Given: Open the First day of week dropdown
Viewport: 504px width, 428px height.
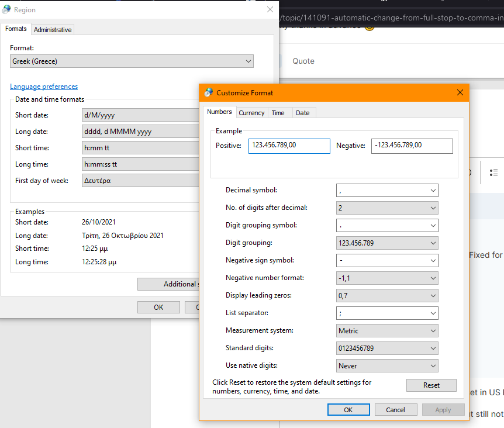Looking at the screenshot, I should (140, 181).
